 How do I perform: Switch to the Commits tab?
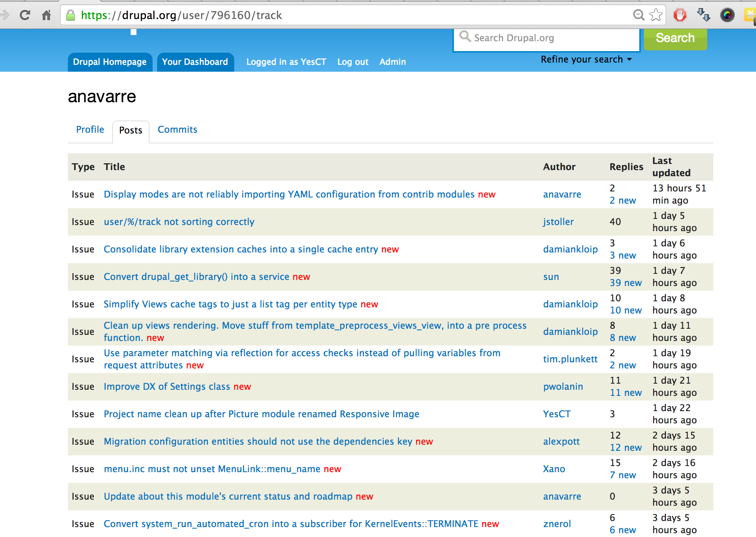pos(177,130)
